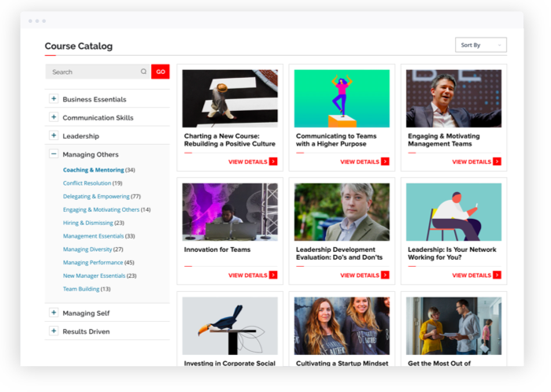Open the man portrait thumbnail of Leadership Development Evaluation

coord(342,212)
